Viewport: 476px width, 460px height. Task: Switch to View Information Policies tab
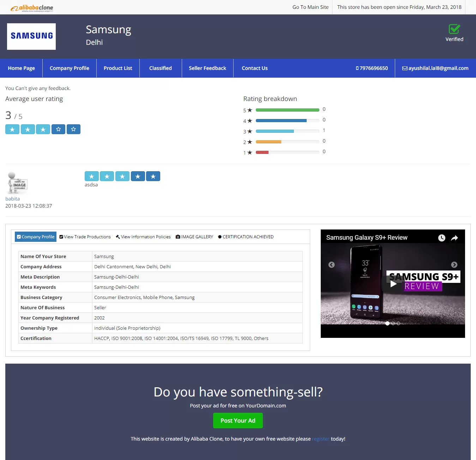tap(143, 237)
